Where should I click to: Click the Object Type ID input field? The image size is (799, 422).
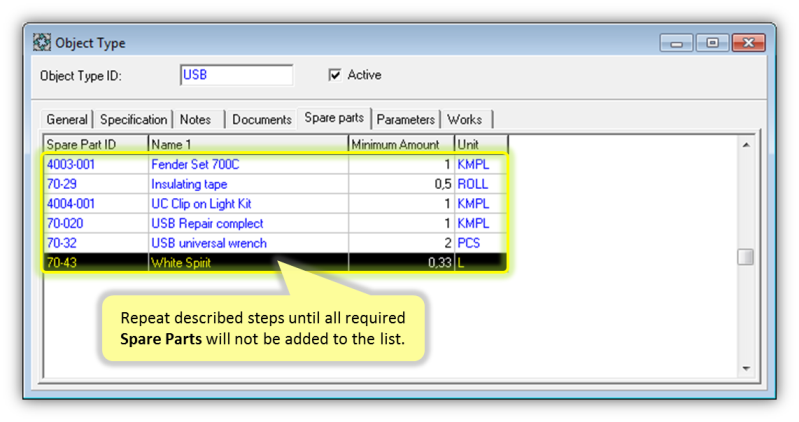[236, 75]
